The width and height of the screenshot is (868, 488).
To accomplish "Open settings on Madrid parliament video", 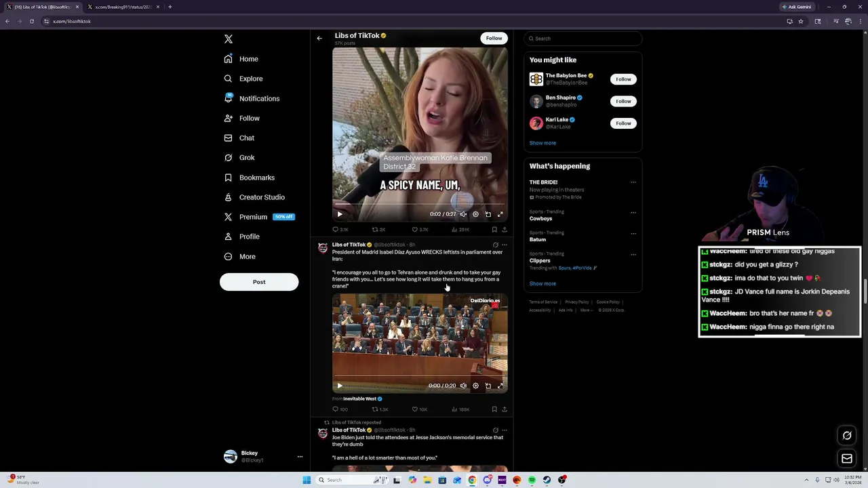I will pyautogui.click(x=475, y=386).
